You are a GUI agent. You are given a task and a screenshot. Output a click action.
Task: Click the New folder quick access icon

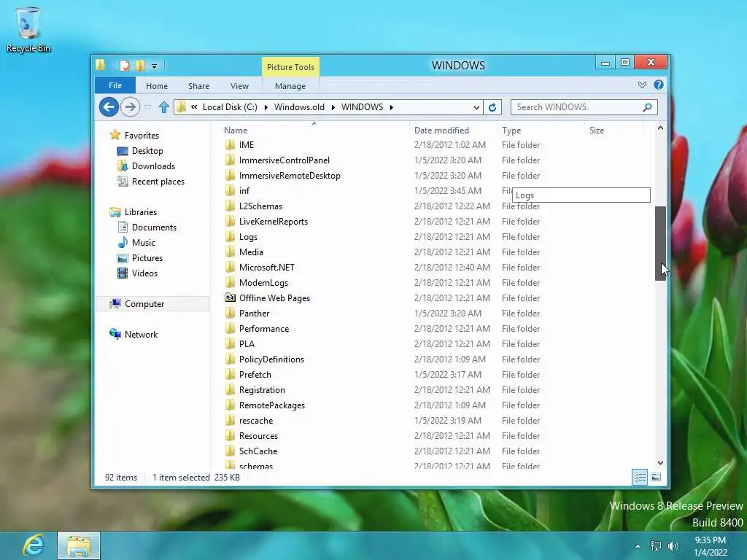click(140, 66)
